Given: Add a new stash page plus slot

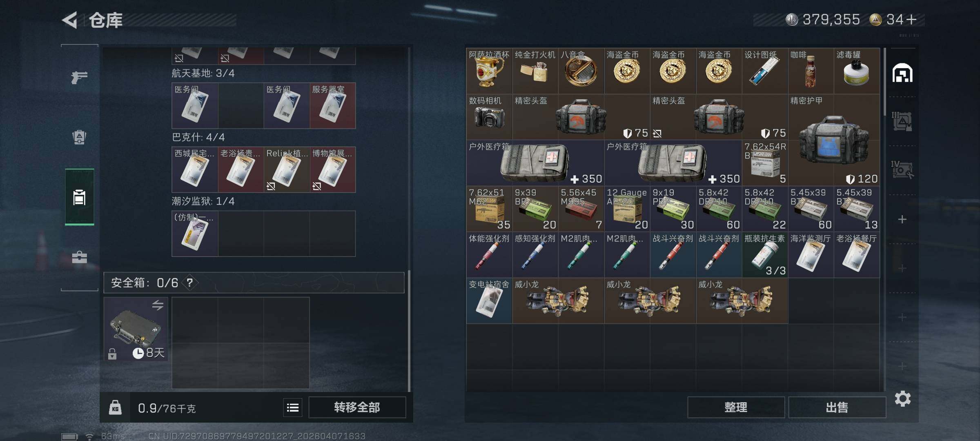Looking at the screenshot, I should point(902,219).
